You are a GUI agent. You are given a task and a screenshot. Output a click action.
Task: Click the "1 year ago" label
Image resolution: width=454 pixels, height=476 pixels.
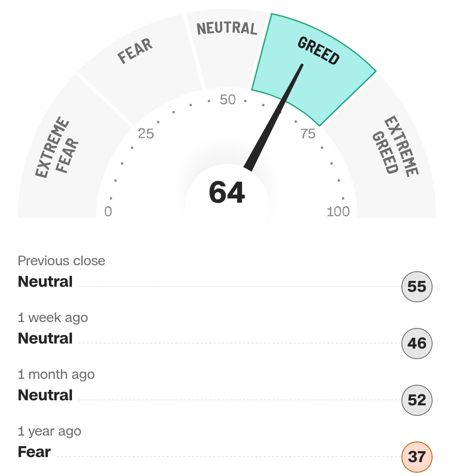(x=49, y=431)
